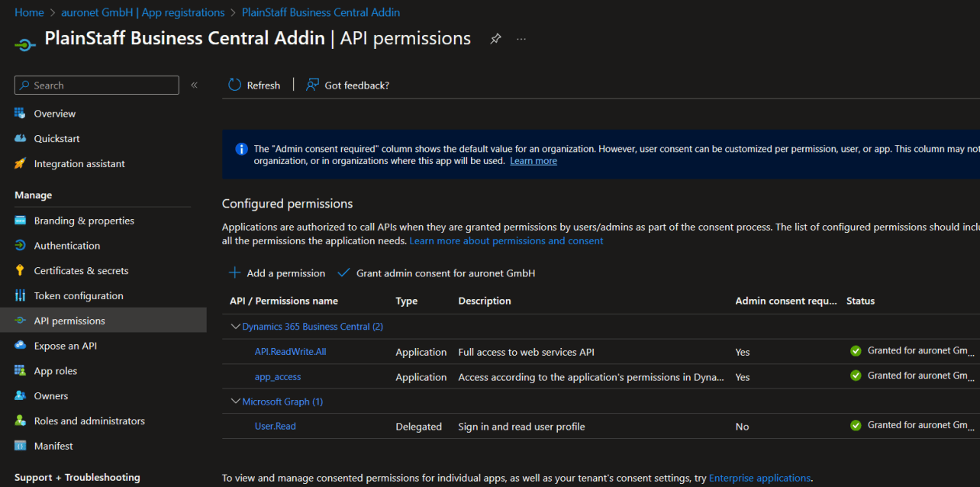Click the Expose an API cloud icon
Screen dimensions: 980x487
20,346
